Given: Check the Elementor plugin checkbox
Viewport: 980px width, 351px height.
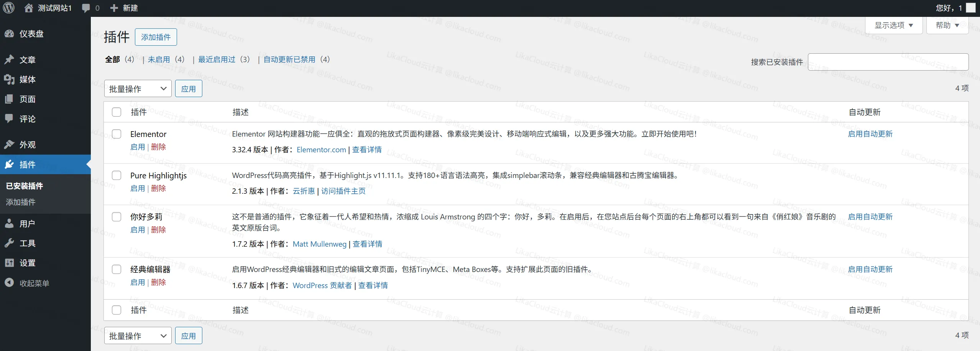Looking at the screenshot, I should pyautogui.click(x=116, y=134).
